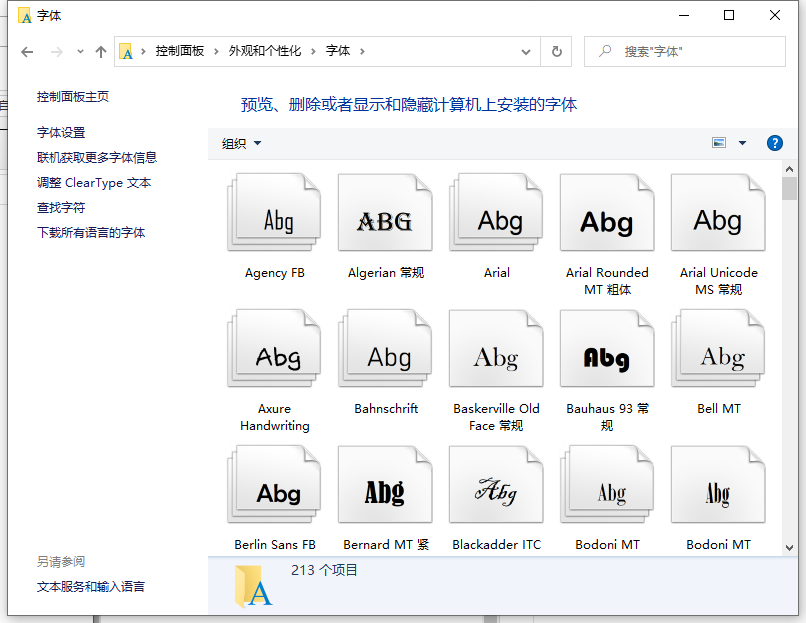Expand the address bar history dropdown
The width and height of the screenshot is (806, 623).
point(526,51)
